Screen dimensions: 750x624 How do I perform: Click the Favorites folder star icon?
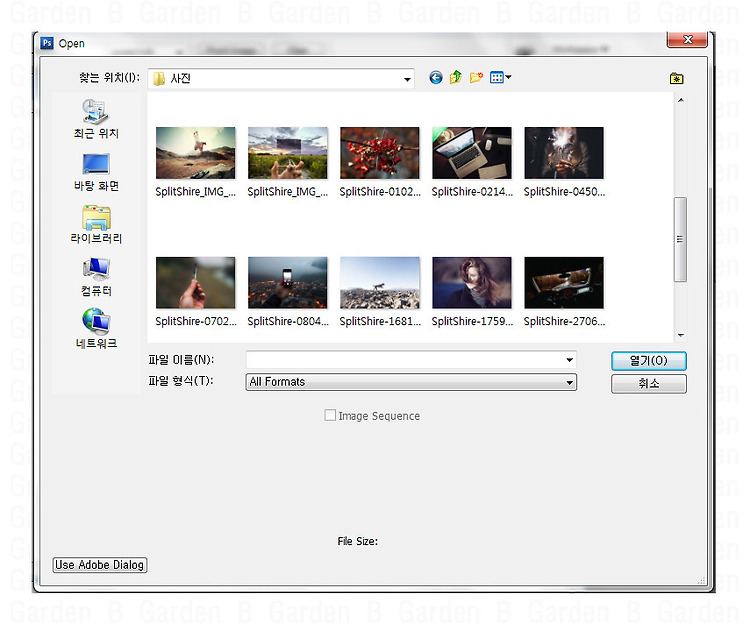pos(676,78)
